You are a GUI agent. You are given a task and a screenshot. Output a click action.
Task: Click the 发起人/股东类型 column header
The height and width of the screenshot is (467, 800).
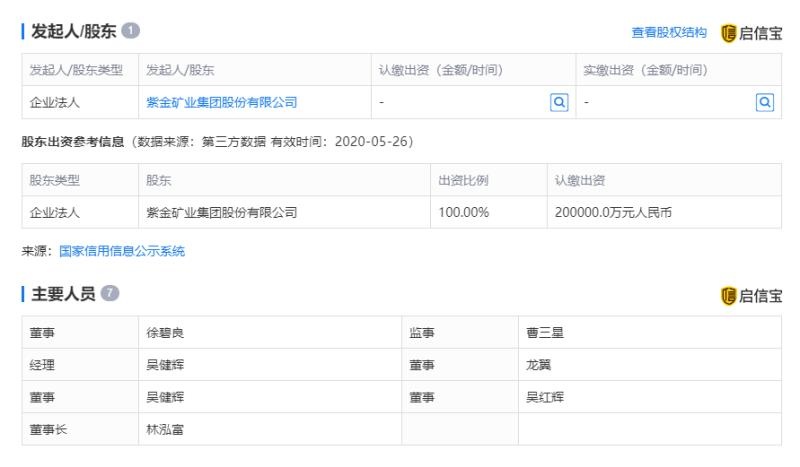click(76, 70)
